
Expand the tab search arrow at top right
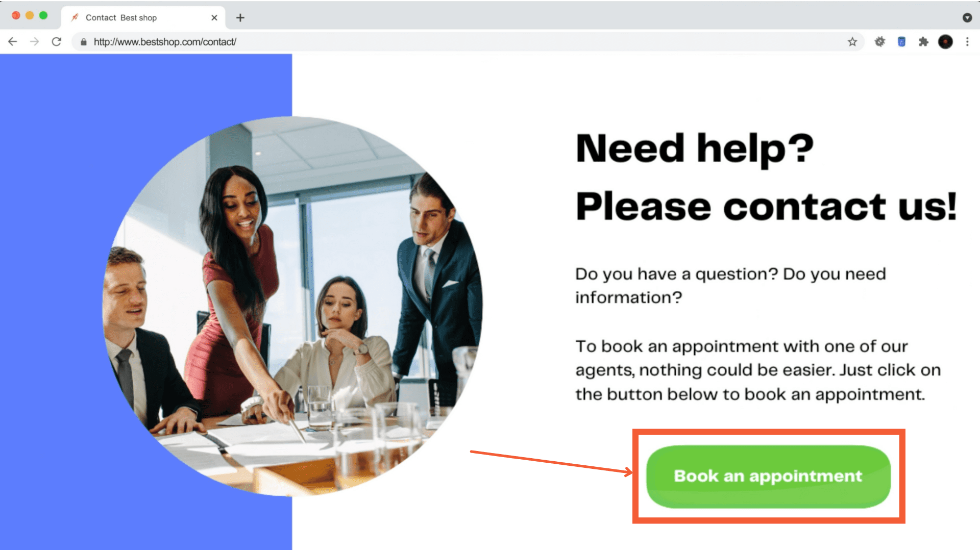[967, 18]
